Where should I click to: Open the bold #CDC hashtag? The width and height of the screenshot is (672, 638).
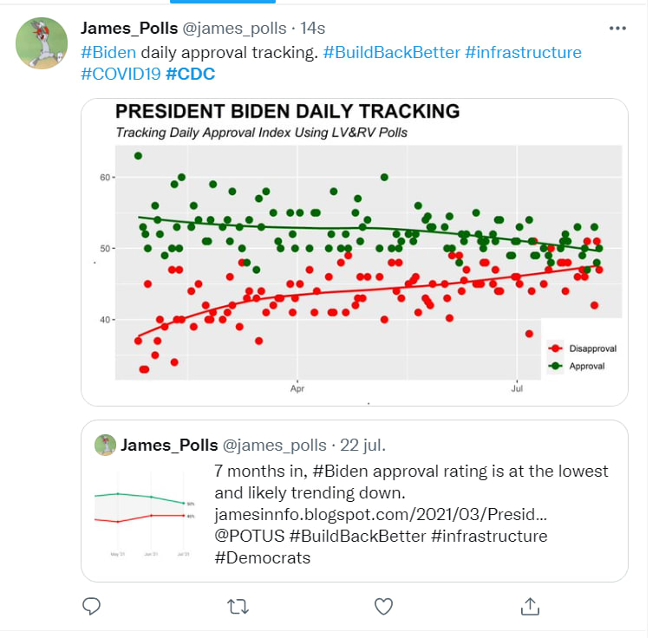coord(190,74)
